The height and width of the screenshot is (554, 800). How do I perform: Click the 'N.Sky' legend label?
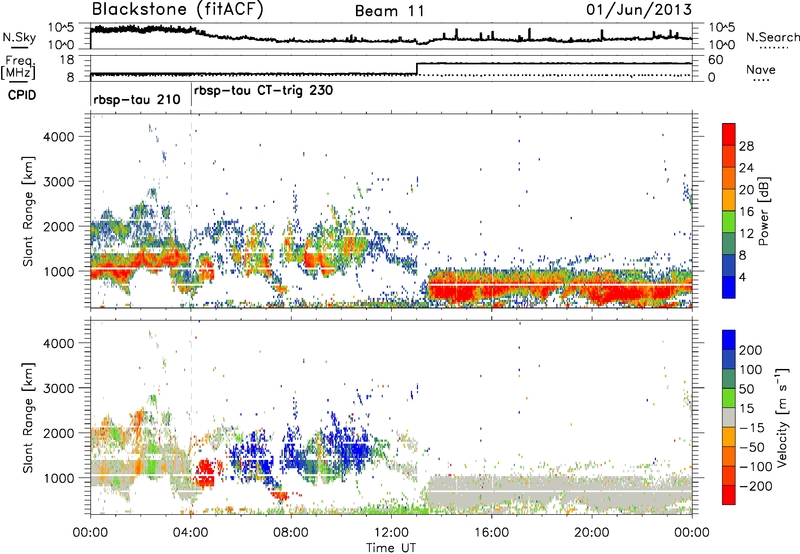[19, 37]
